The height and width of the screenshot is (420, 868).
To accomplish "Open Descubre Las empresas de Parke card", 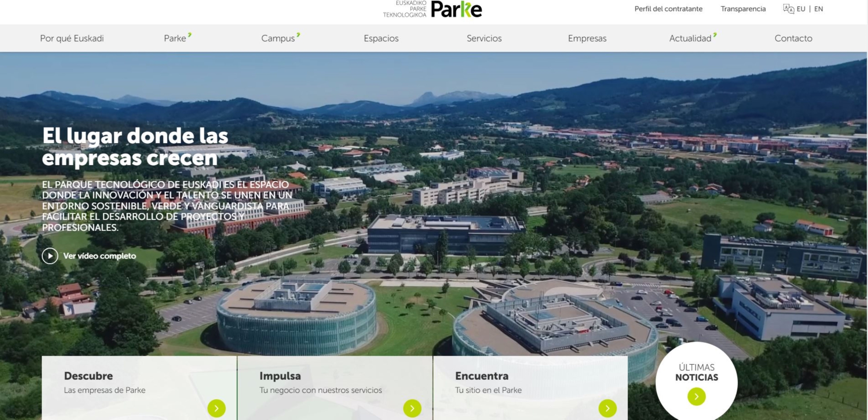I will 139,388.
